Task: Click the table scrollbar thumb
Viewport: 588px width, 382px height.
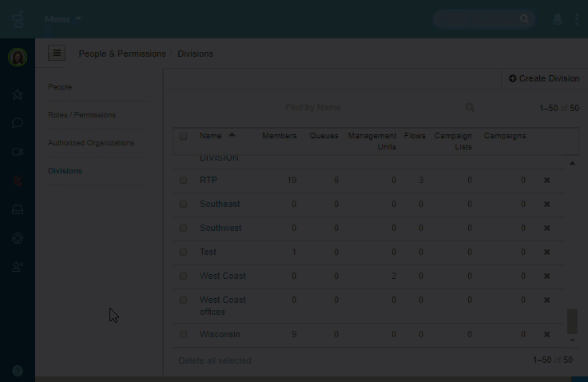Action: coord(572,321)
